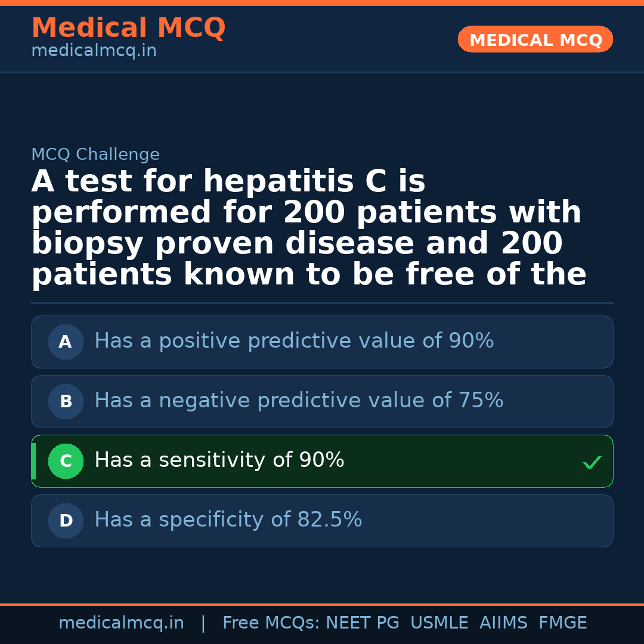Visit medicalmcq.in link under header title
This screenshot has width=644, height=644.
[94, 51]
